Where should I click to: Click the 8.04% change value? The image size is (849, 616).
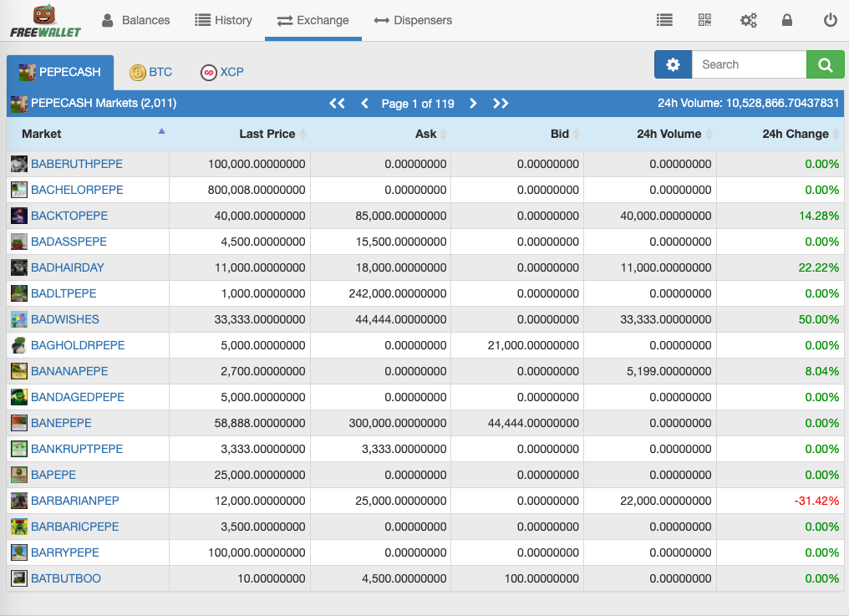tap(822, 371)
